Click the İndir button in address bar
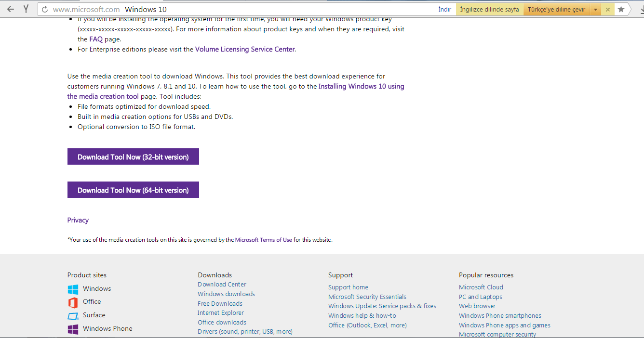 445,9
